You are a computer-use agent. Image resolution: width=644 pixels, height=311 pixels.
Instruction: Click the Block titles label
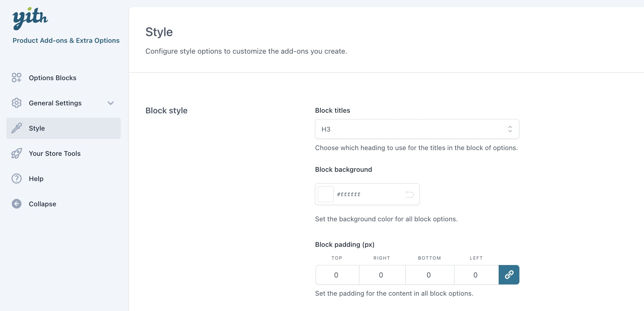click(333, 110)
